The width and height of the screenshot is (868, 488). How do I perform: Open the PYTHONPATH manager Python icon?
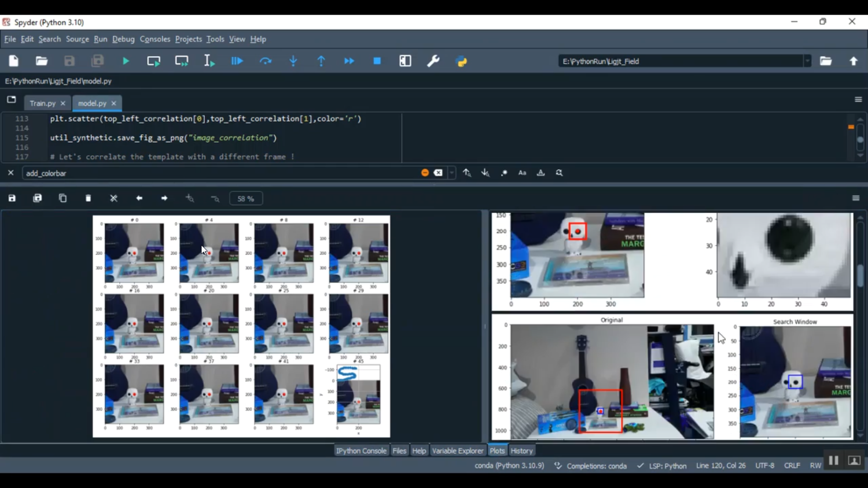click(x=461, y=61)
